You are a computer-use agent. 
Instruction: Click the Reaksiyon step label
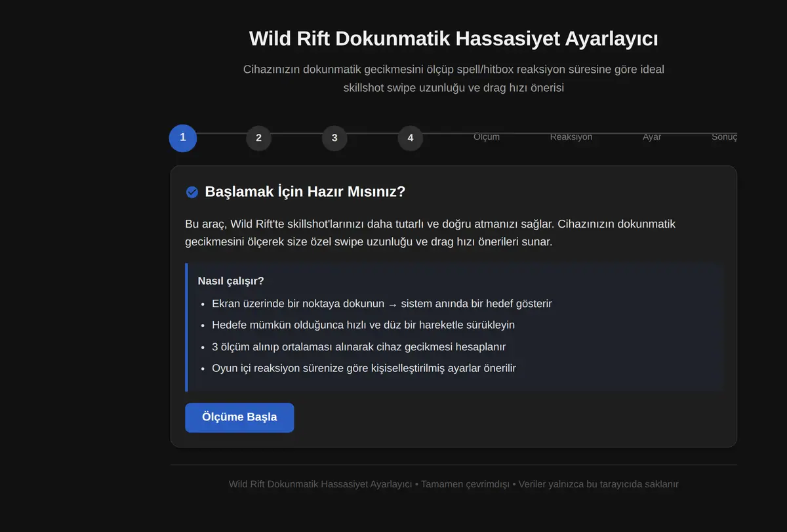[571, 137]
